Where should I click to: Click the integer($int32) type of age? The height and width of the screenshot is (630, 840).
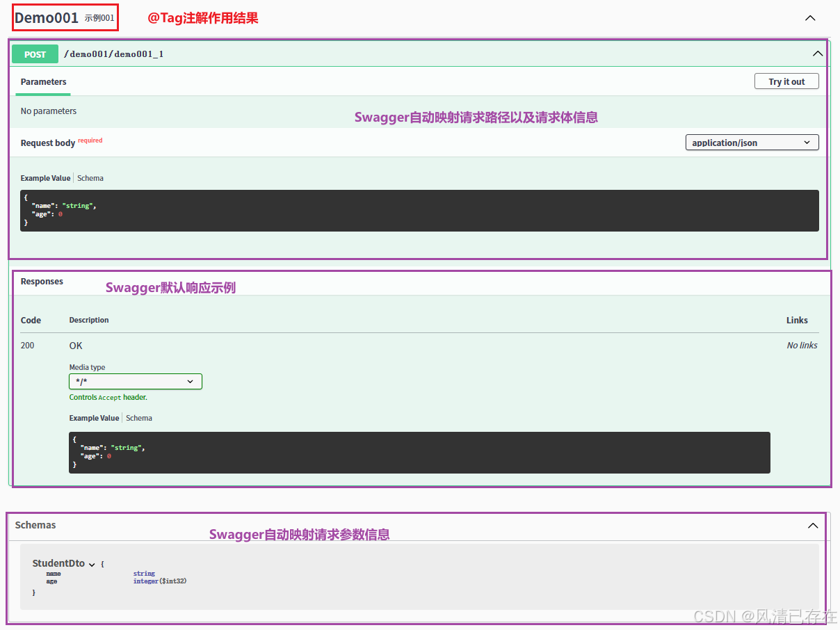click(x=160, y=581)
